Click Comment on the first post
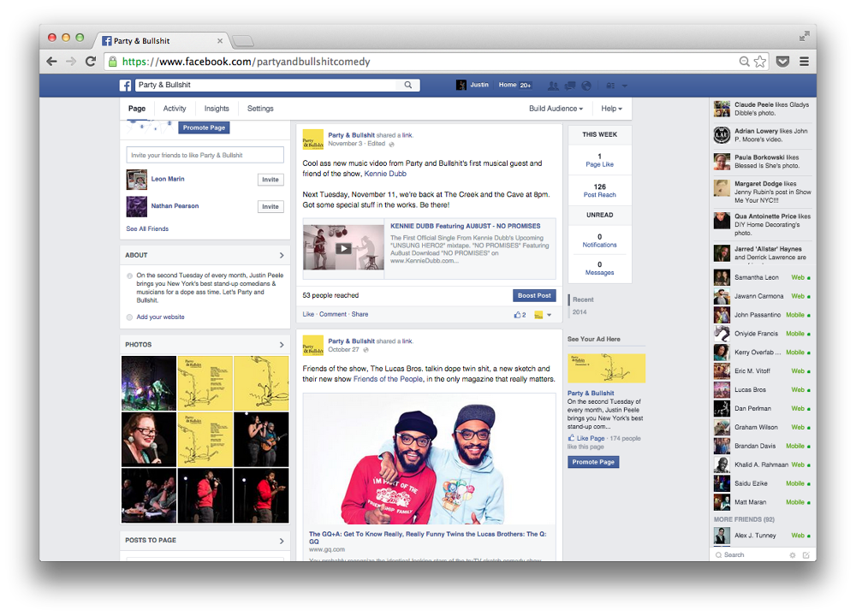This screenshot has width=856, height=616. point(333,314)
